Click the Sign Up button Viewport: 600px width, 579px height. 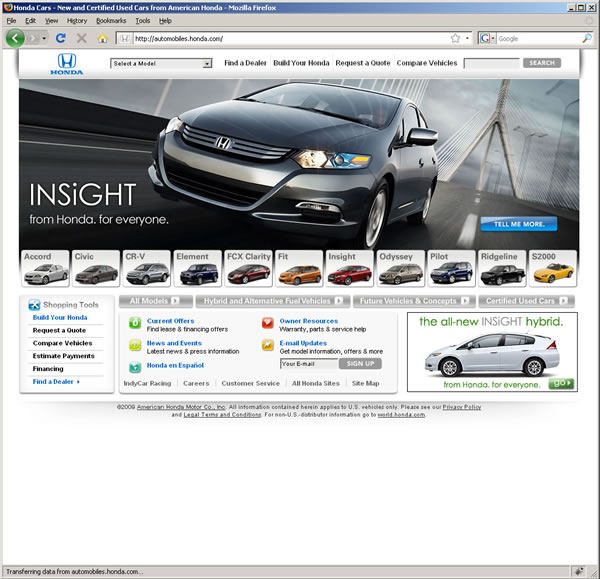tap(359, 364)
